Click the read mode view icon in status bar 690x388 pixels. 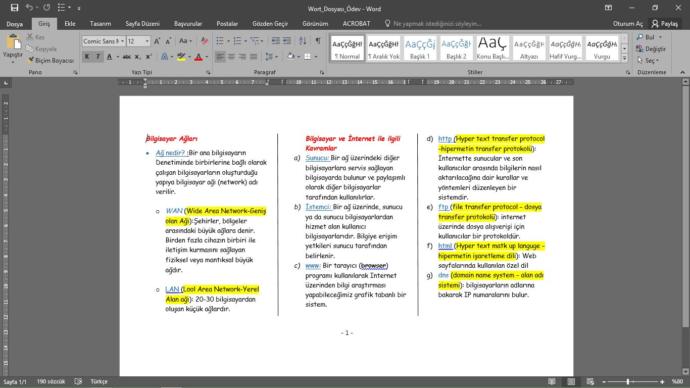pos(551,381)
